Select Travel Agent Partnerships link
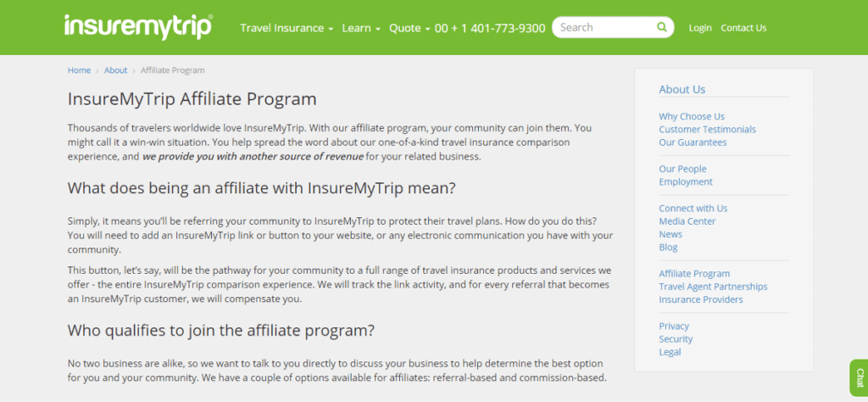The image size is (868, 402). pyautogui.click(x=713, y=287)
